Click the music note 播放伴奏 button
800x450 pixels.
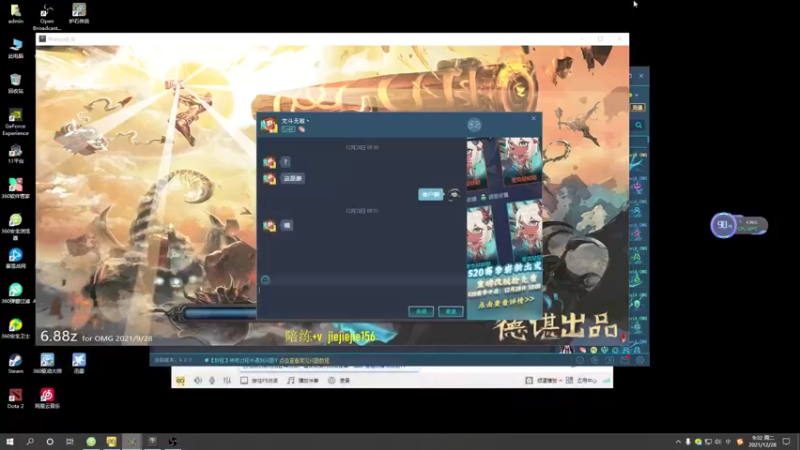[x=303, y=381]
